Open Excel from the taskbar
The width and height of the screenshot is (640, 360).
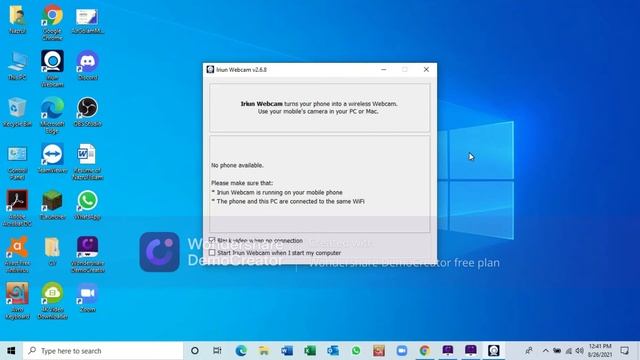click(310, 351)
